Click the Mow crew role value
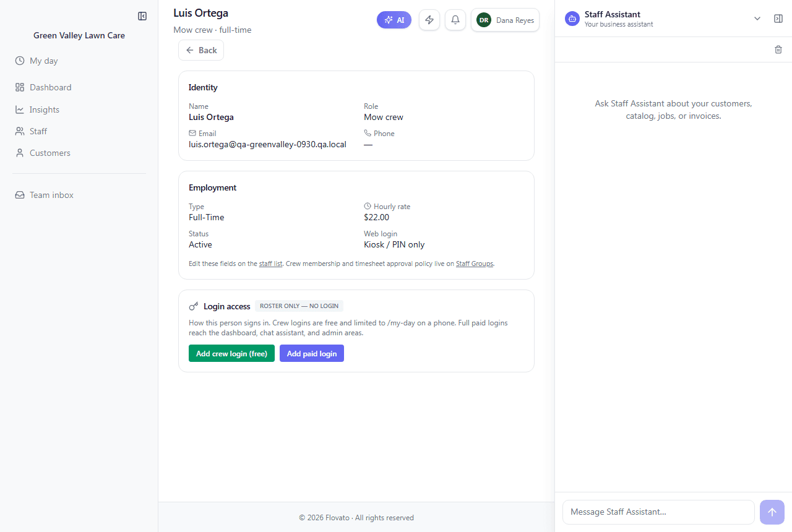Screen dimensions: 792x532 pyautogui.click(x=384, y=117)
